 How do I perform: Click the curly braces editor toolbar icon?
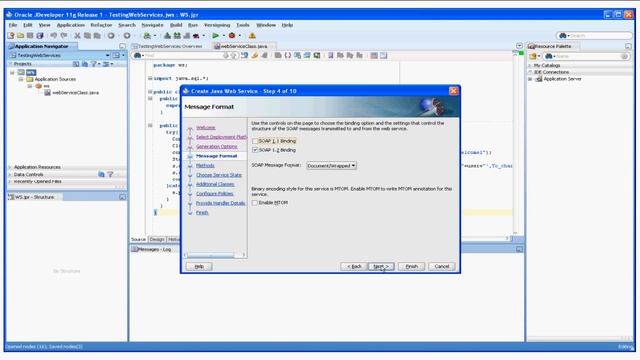tap(288, 56)
